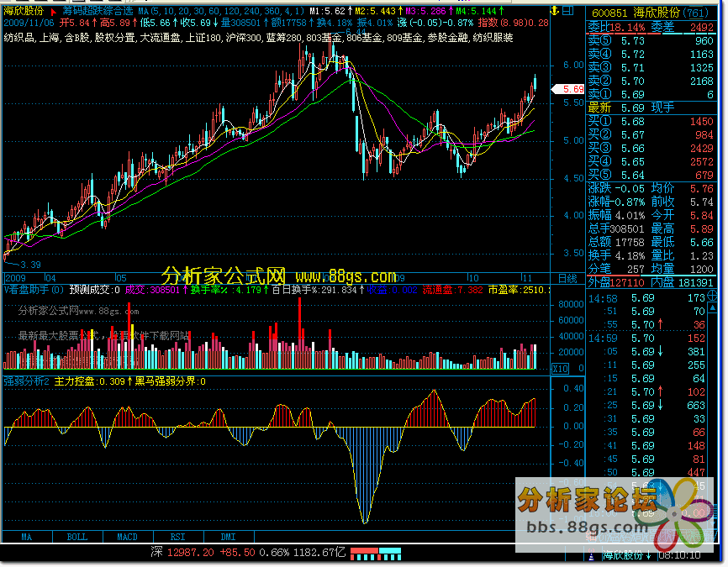Screen dimensions: 728x567
Task: Click the window layout icon beside anchor
Action: point(567,10)
